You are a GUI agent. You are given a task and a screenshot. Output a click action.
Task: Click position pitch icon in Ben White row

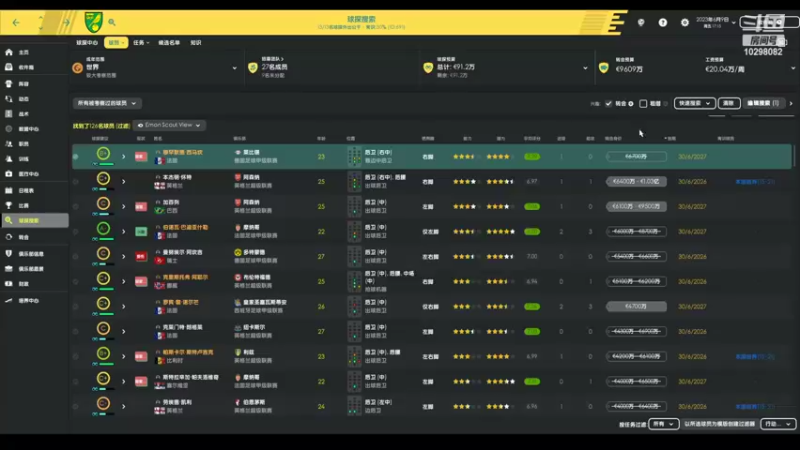pyautogui.click(x=354, y=182)
